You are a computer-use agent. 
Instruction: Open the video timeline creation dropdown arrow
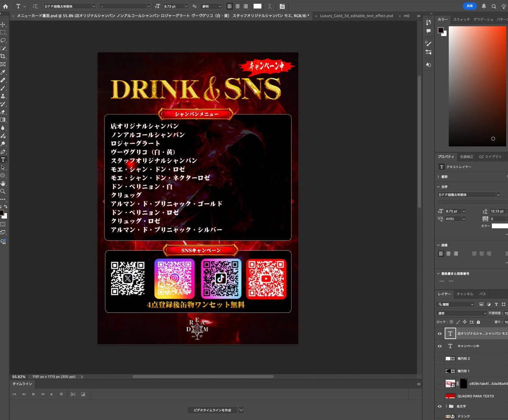241,410
